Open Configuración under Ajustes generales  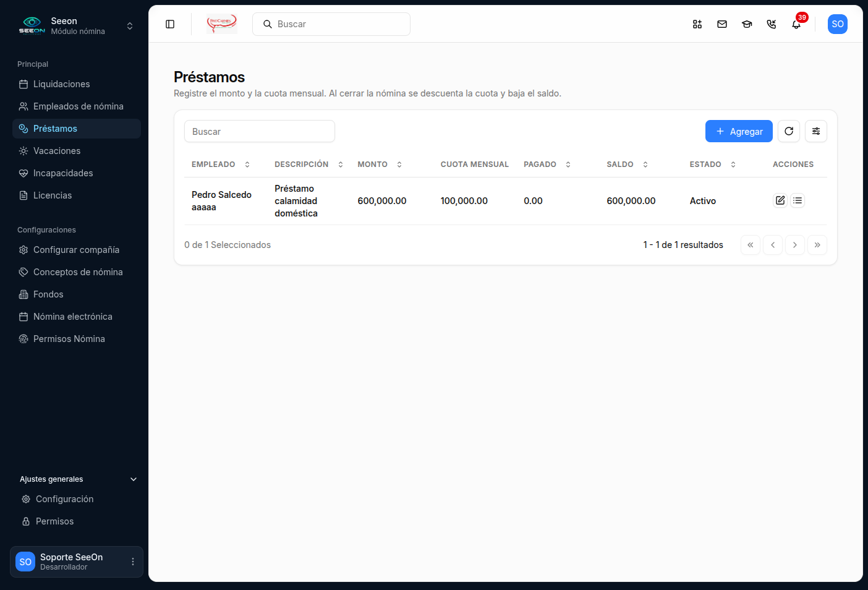[78, 499]
